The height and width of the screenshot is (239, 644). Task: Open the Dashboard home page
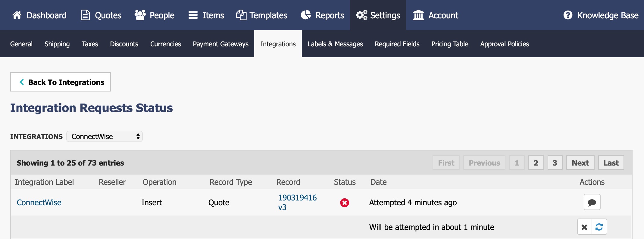pyautogui.click(x=39, y=15)
